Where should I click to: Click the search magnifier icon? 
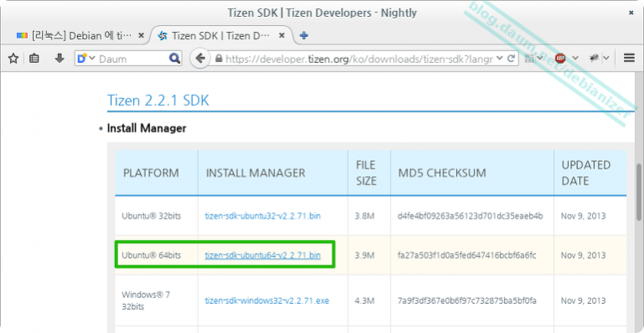[174, 59]
